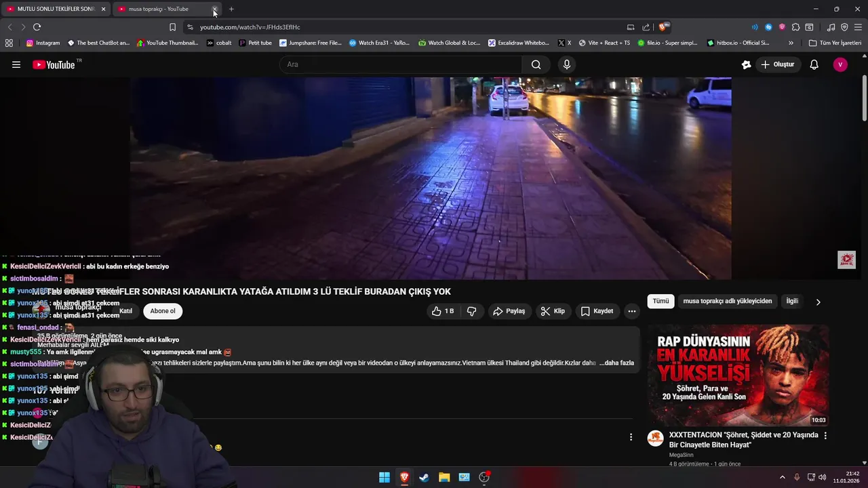Image resolution: width=868 pixels, height=488 pixels.
Task: Subscribe with Abone ol button
Action: (x=163, y=311)
